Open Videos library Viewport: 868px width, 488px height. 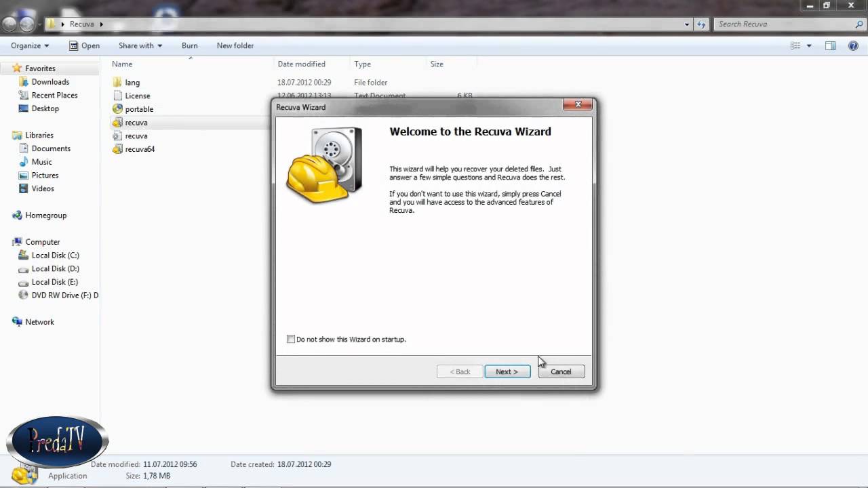[x=43, y=188]
